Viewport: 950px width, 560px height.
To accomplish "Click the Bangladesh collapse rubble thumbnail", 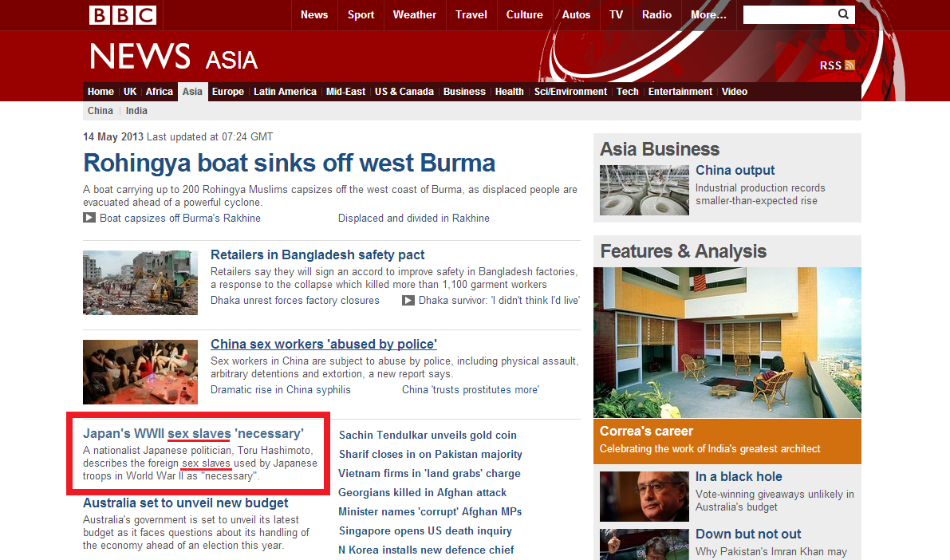I will pyautogui.click(x=140, y=282).
